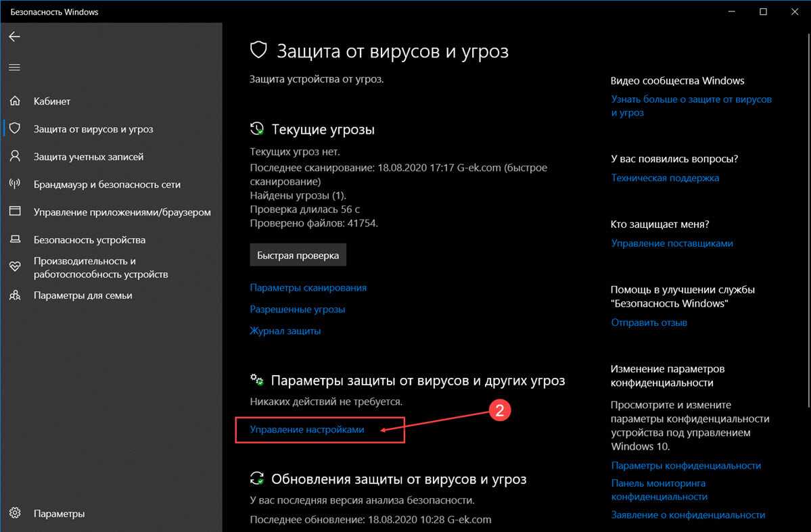Click the Параметры gear icon
This screenshot has height=532, width=811.
coord(15,514)
